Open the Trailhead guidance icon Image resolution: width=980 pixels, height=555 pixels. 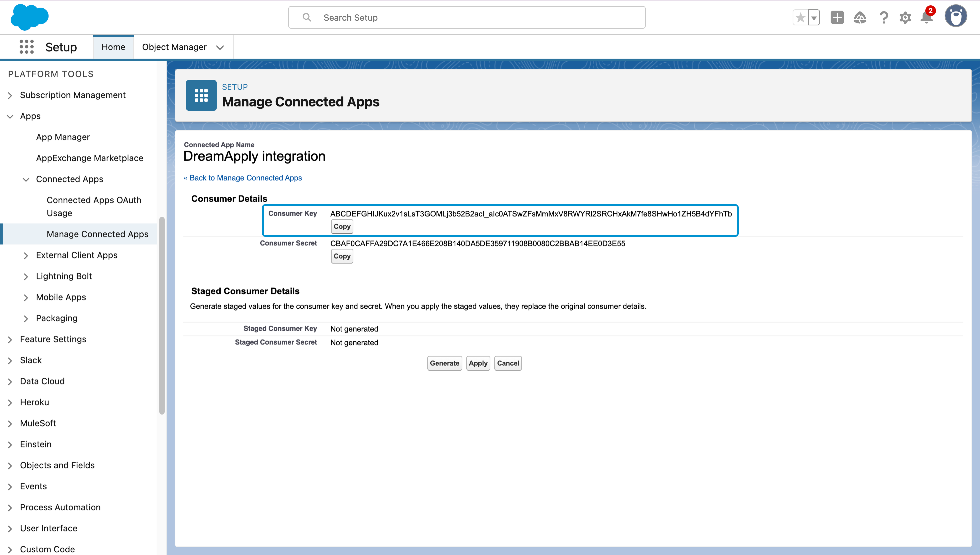click(860, 18)
